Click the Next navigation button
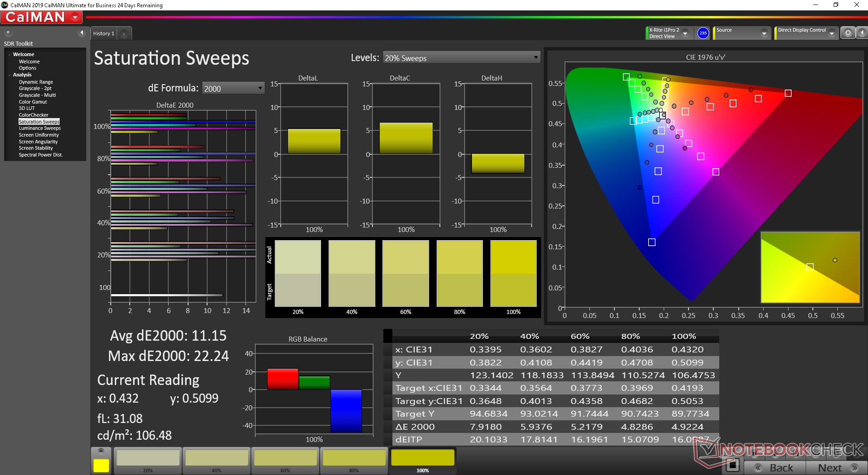Viewport: 868px width, 475px height. click(x=836, y=468)
